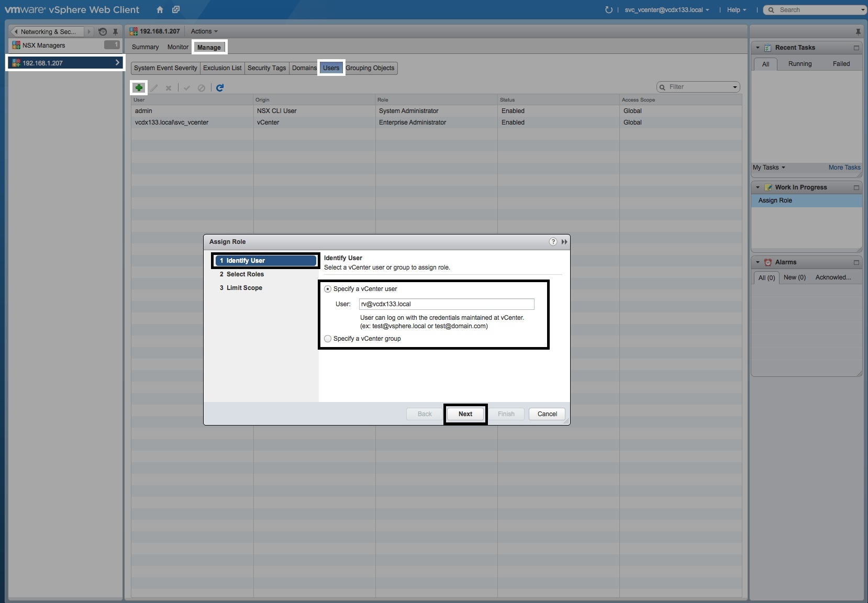The height and width of the screenshot is (603, 868).
Task: Open the Actions dropdown menu
Action: click(x=204, y=31)
